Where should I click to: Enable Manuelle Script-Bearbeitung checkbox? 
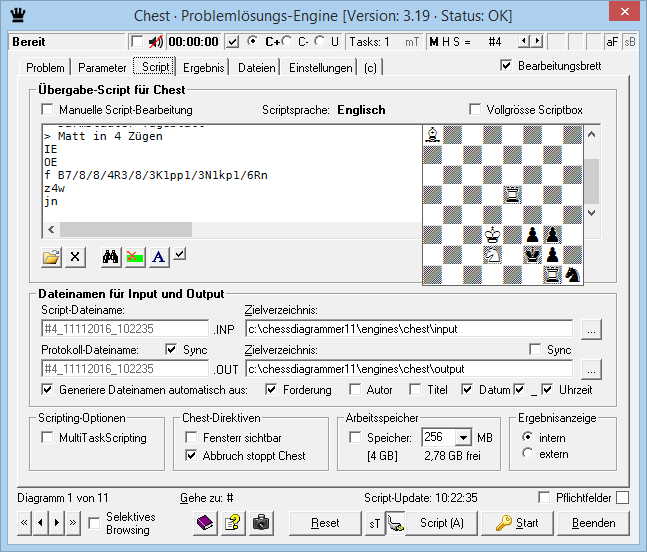point(47,110)
